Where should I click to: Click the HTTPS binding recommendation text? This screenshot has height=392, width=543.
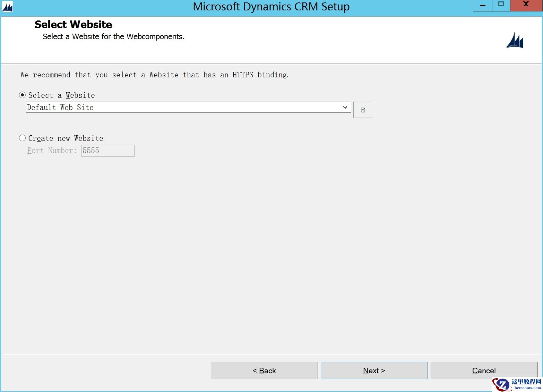pos(154,75)
